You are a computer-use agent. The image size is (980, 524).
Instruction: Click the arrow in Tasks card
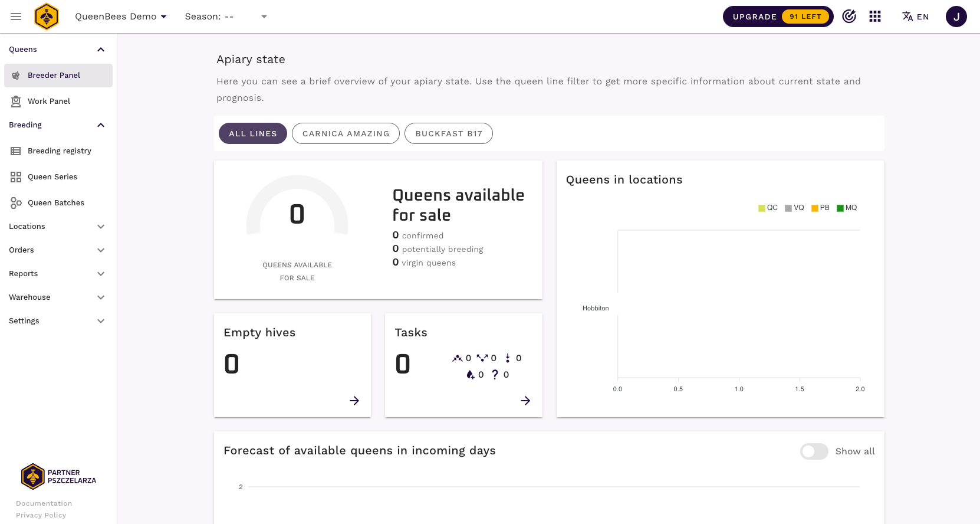[x=525, y=401]
